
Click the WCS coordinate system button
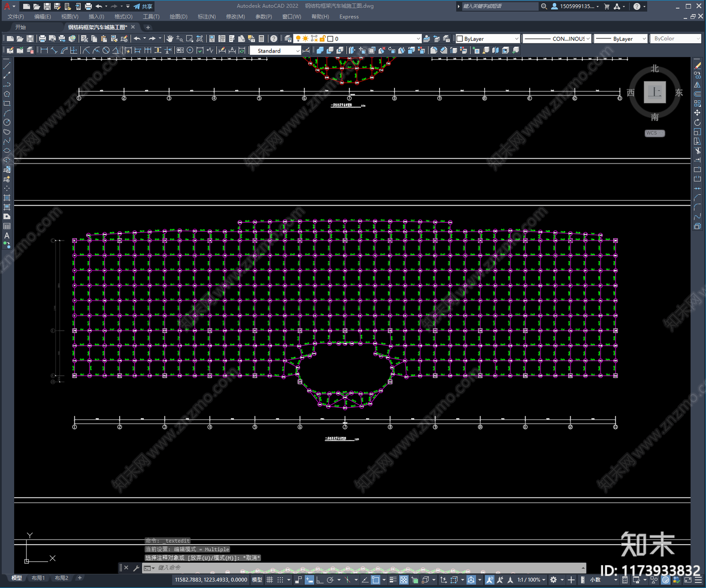pos(655,133)
